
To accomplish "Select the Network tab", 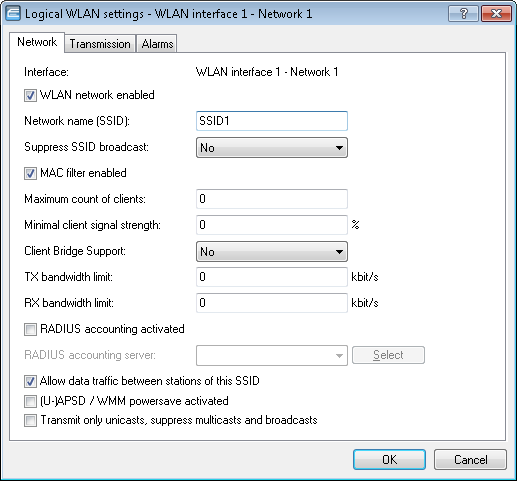I will pos(37,42).
